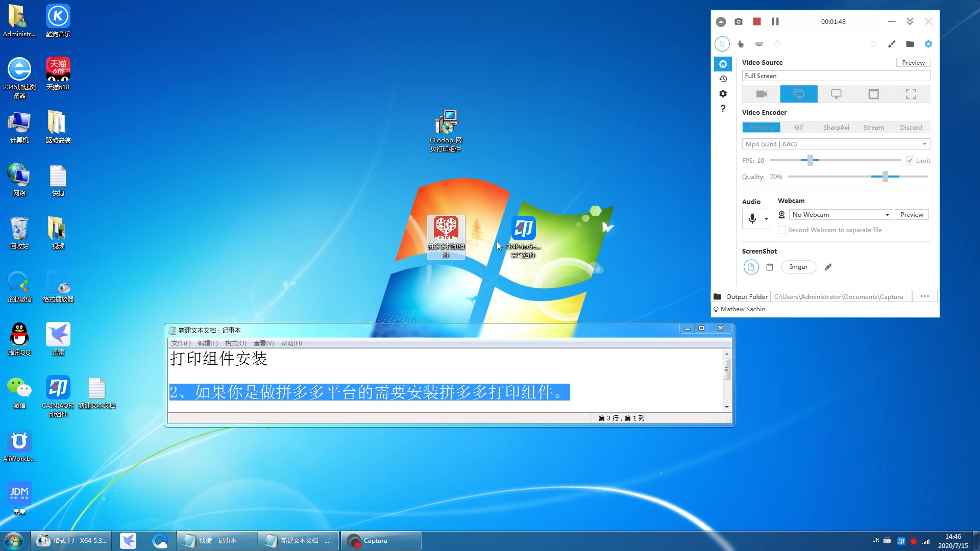Stop the recording with the red square

(757, 21)
